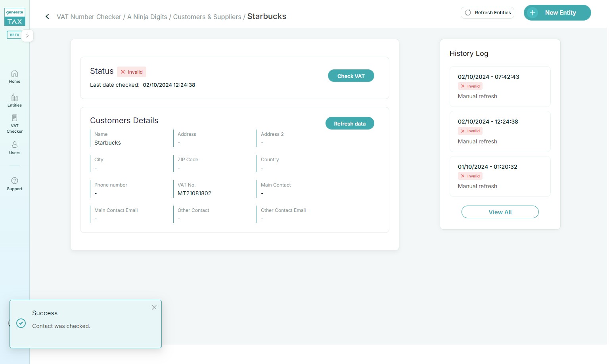
Task: Open the Support page
Action: tap(15, 184)
